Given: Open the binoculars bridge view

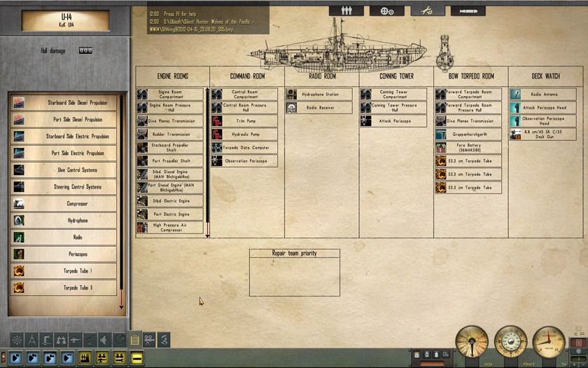Looking at the screenshot, I should (x=61, y=340).
